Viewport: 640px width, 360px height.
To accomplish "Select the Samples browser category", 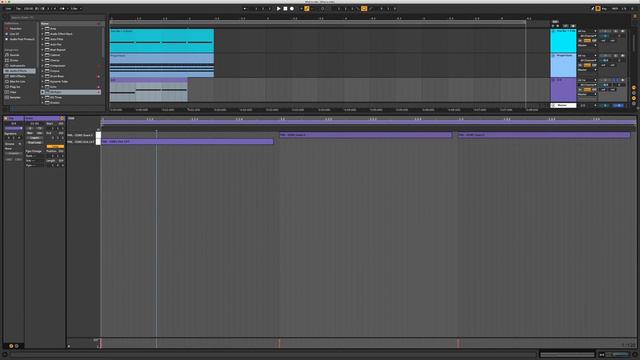I will [x=15, y=97].
